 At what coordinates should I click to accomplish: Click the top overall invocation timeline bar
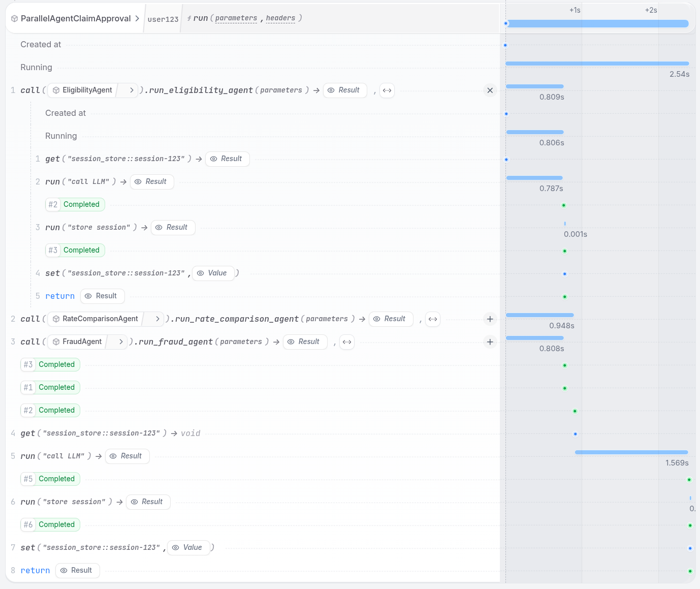click(597, 23)
